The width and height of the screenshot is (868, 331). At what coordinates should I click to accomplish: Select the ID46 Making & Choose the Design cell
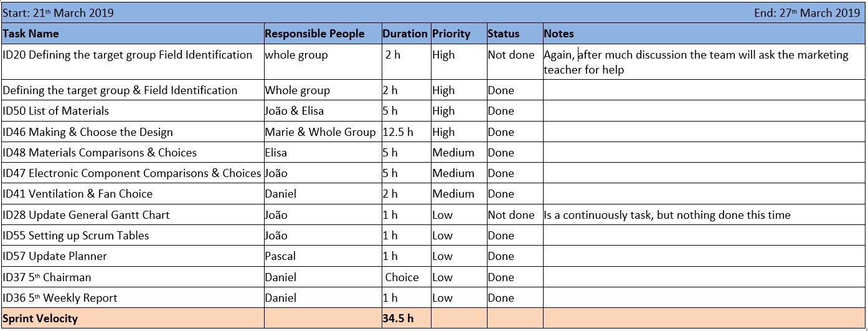click(x=88, y=132)
